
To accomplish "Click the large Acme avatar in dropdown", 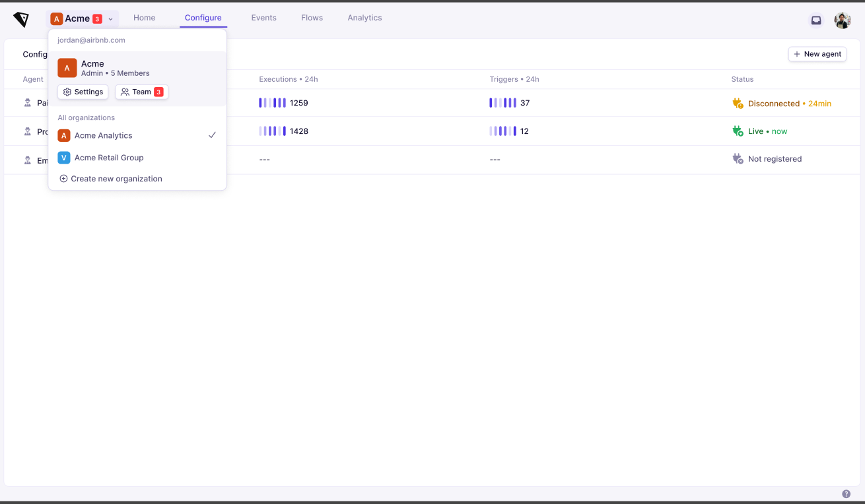I will (x=67, y=68).
